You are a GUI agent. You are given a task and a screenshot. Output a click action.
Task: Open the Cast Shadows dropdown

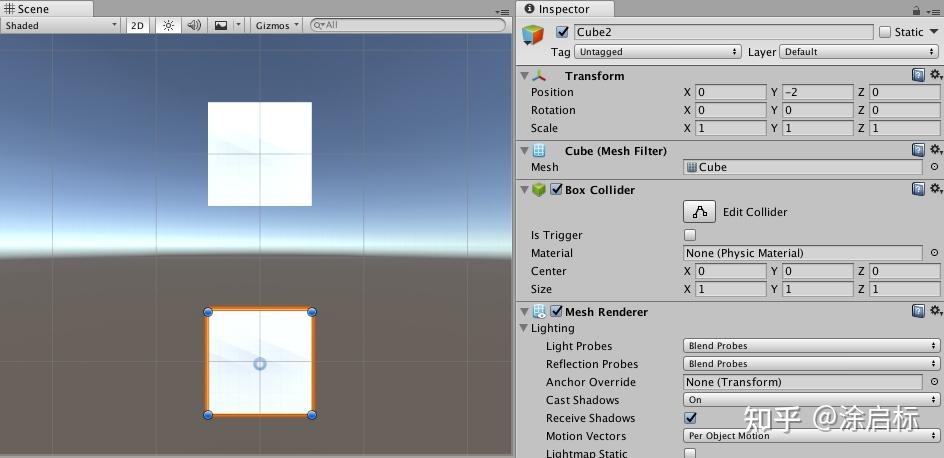pyautogui.click(x=811, y=400)
